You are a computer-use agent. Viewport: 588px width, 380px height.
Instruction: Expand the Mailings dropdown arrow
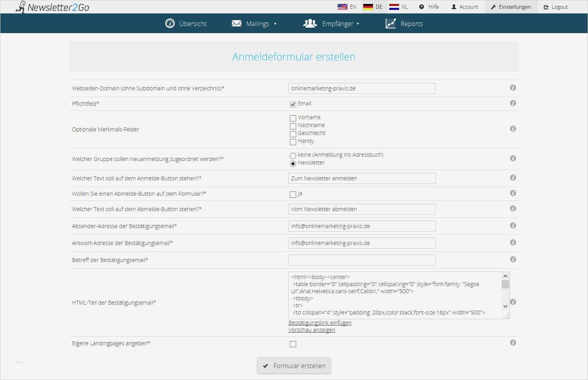276,24
